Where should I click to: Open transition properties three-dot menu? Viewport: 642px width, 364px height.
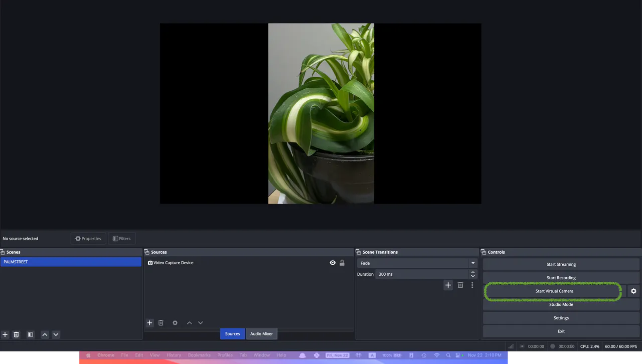click(x=472, y=285)
